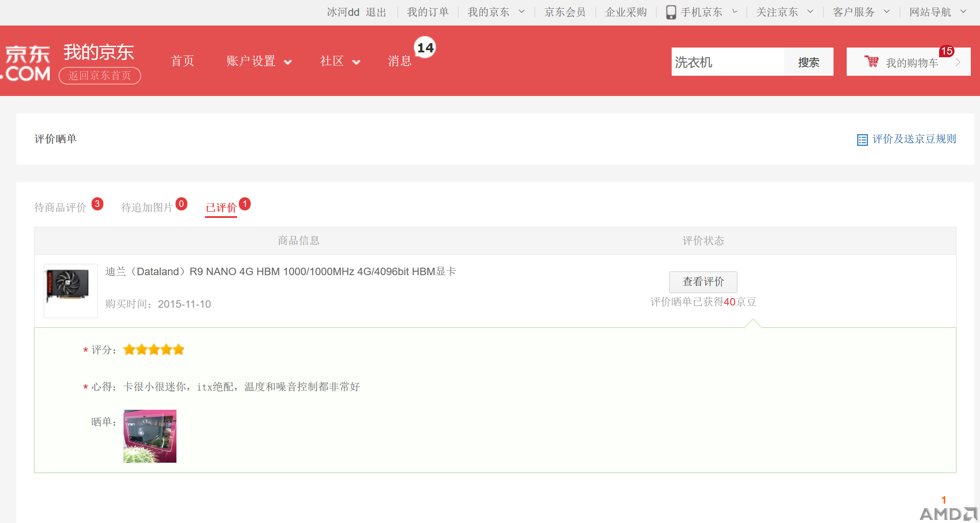Click the 评价状态 column header
980x523 pixels.
pos(703,241)
